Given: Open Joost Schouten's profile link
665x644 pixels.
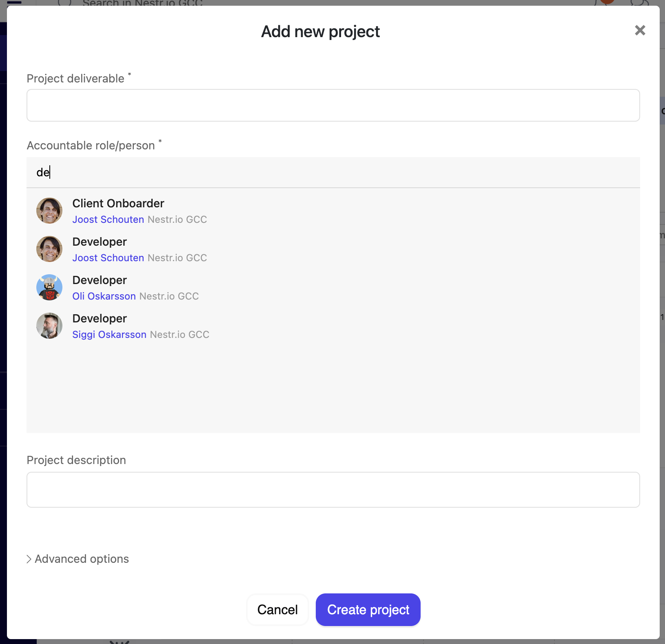Looking at the screenshot, I should pos(108,219).
